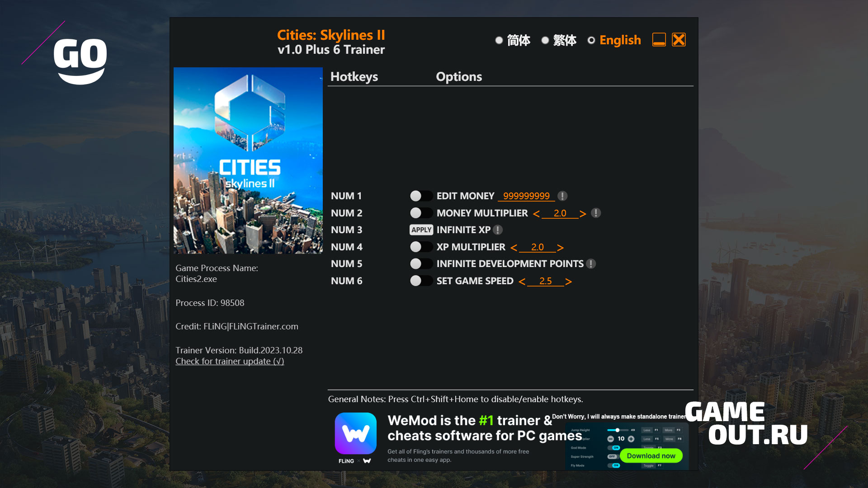This screenshot has height=488, width=868.
Task: Click warning icon next to Money Multiplier
Action: coord(597,213)
